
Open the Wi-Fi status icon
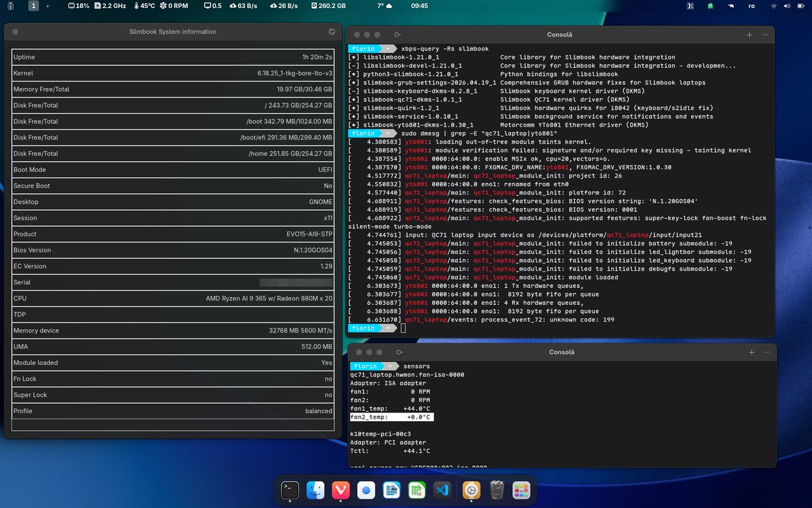(x=773, y=5)
